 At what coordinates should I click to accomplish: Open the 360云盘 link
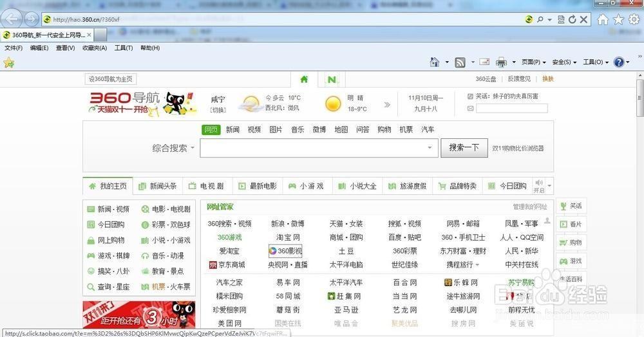coord(486,78)
